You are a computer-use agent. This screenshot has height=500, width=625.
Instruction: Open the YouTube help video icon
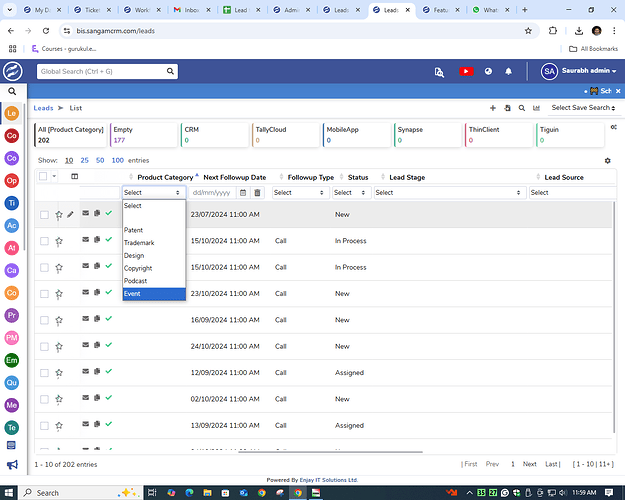[x=466, y=71]
